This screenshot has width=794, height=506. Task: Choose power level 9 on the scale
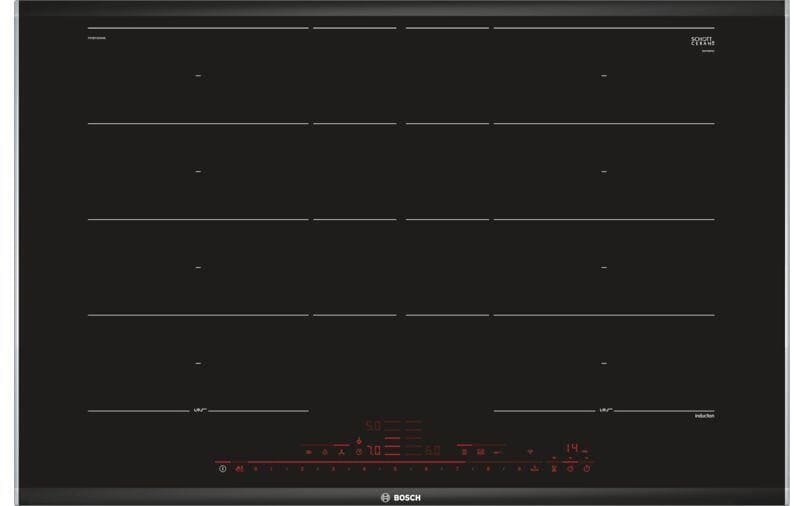click(519, 467)
